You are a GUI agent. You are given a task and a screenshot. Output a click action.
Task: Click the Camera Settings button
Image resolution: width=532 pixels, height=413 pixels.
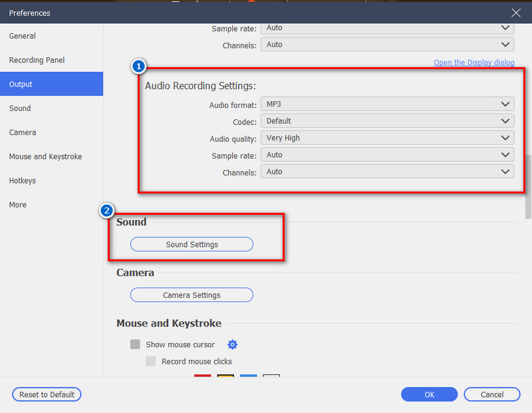pyautogui.click(x=192, y=295)
